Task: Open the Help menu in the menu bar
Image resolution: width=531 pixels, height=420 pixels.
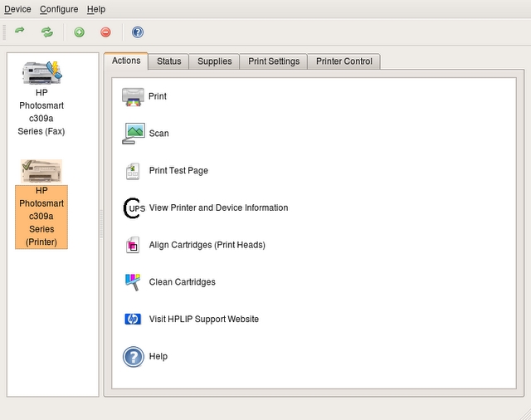Action: coord(96,9)
